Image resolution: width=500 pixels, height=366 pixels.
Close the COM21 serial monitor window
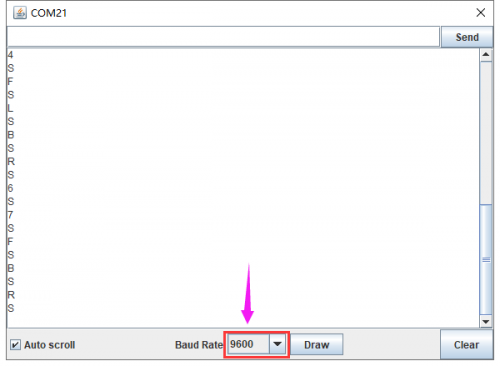pos(480,13)
